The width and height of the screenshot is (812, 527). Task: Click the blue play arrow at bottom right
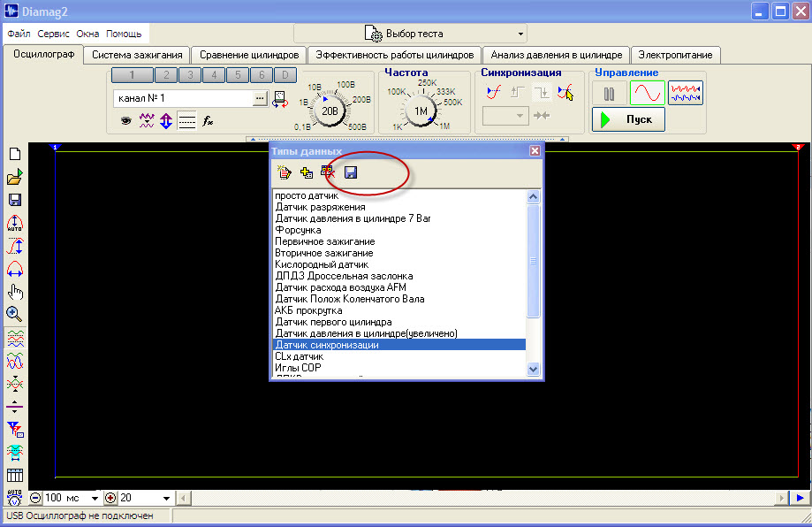(x=801, y=498)
